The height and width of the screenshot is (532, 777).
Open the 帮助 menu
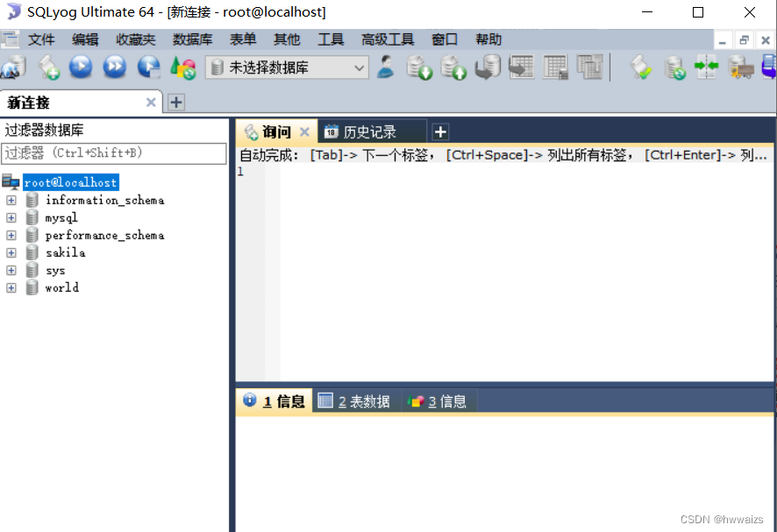(x=488, y=39)
